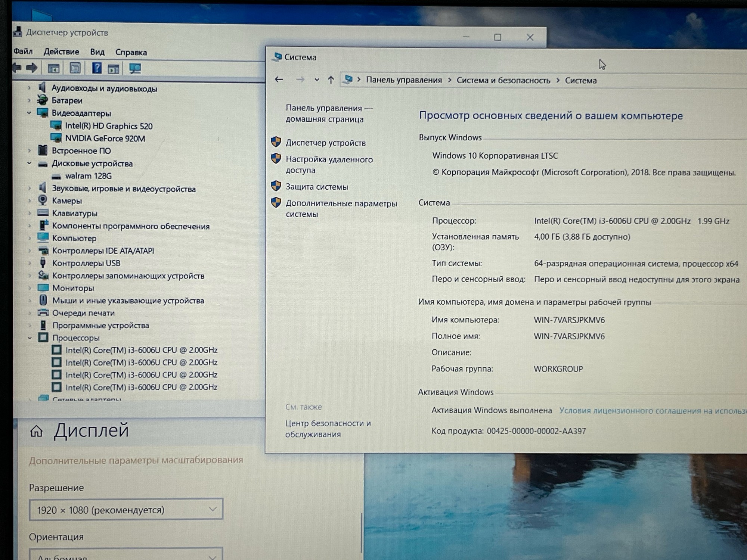Click the Forward arrow in Device Manager toolbar

click(x=32, y=68)
